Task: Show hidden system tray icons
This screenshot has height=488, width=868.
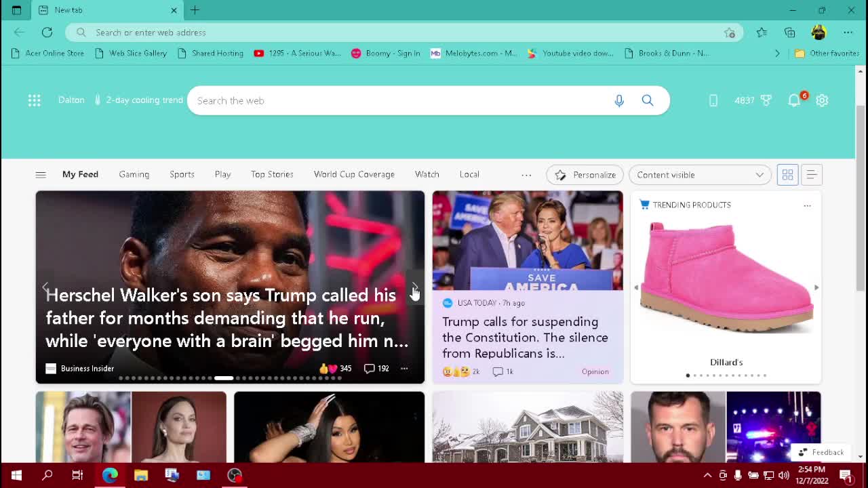Action: click(x=707, y=475)
